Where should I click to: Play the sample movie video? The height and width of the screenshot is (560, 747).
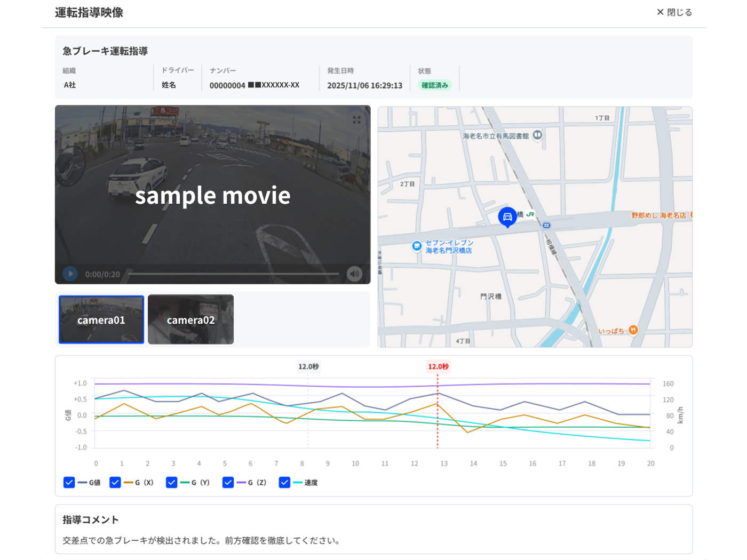tap(70, 274)
